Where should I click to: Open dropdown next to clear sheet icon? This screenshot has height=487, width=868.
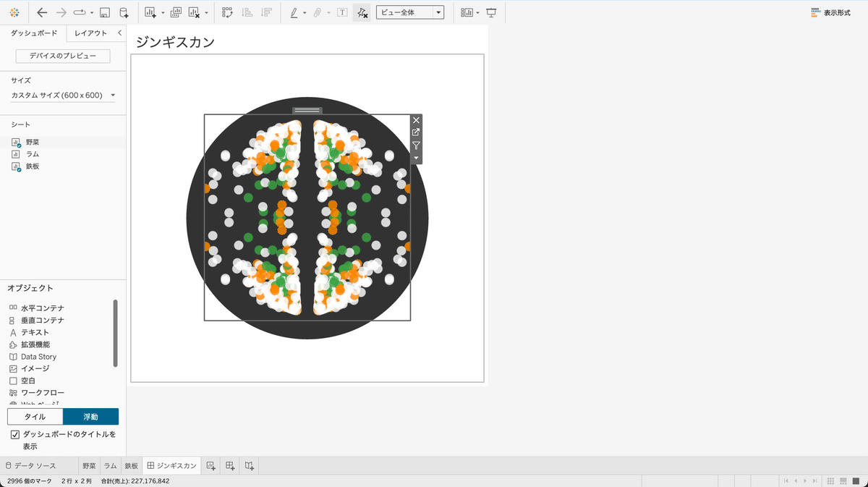(x=206, y=12)
